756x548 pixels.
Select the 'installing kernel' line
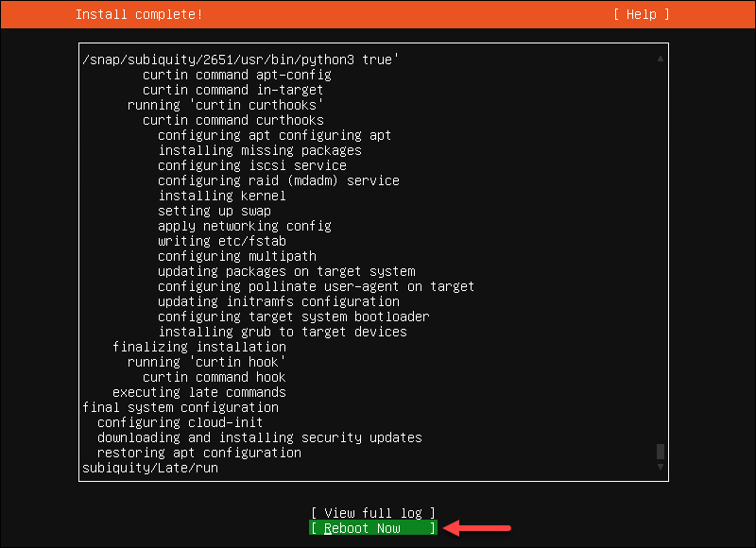click(x=222, y=196)
